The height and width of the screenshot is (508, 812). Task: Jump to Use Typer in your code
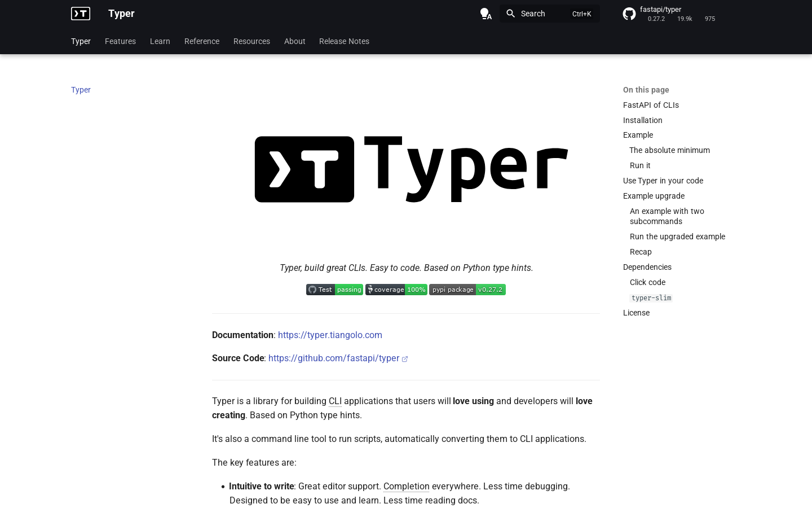tap(663, 181)
